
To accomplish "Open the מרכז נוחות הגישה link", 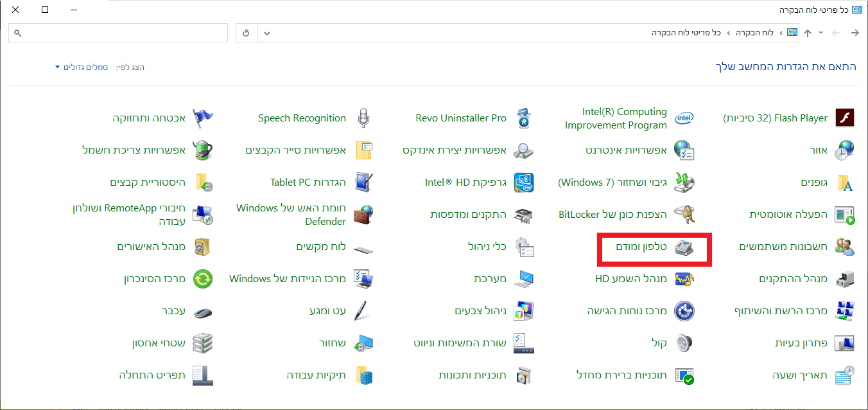I will [627, 311].
